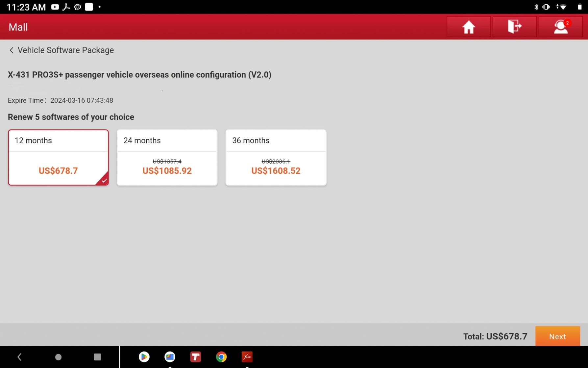588x368 pixels.
Task: Click the struck-through US$2036.1 price
Action: (276, 161)
